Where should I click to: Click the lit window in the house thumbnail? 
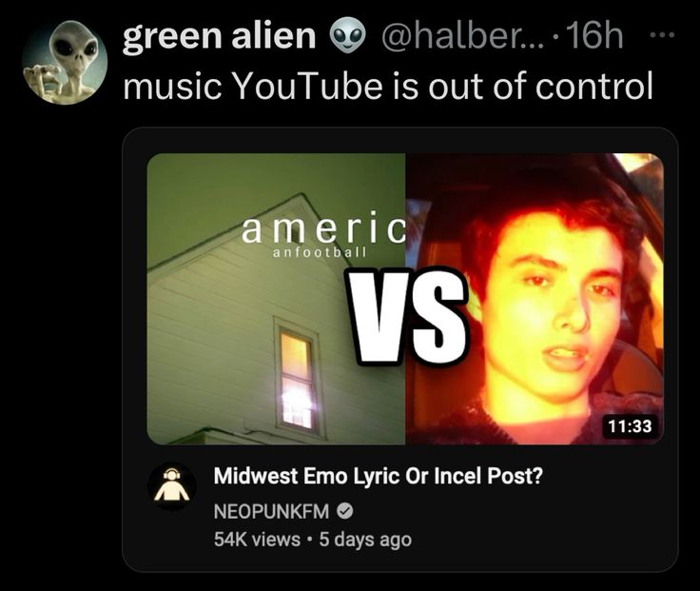297,380
